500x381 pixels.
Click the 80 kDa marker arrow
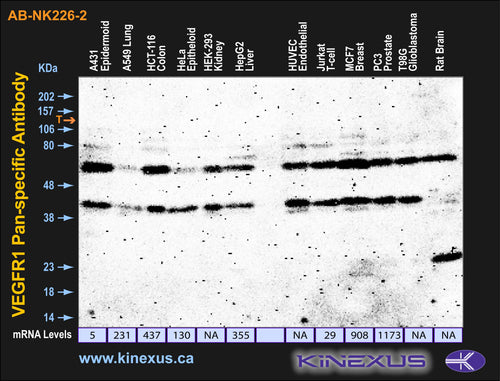(x=65, y=145)
